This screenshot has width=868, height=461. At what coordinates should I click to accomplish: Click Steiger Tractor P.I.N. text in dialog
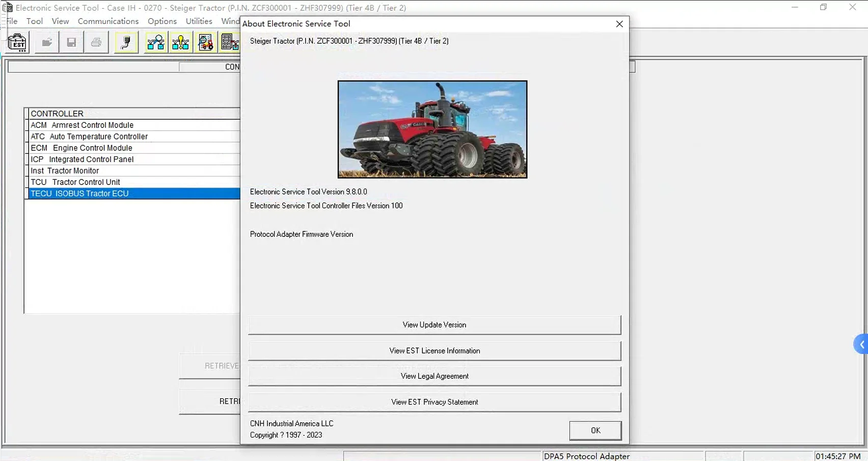(x=349, y=41)
